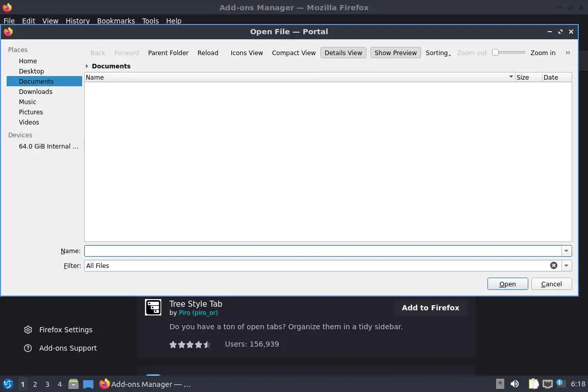
Task: Click in the Name input field
Action: (x=323, y=251)
